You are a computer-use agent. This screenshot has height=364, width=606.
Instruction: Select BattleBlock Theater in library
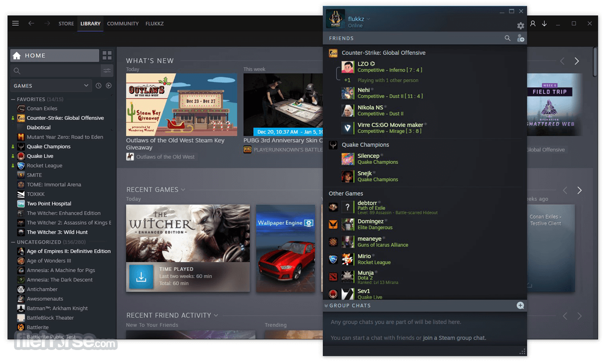pos(50,318)
